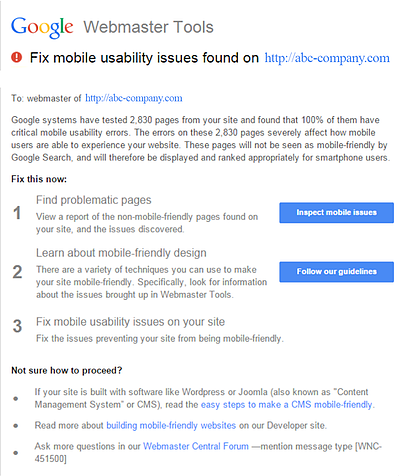Open building mobile-friendly websites link
399x476 pixels.
pos(171,426)
